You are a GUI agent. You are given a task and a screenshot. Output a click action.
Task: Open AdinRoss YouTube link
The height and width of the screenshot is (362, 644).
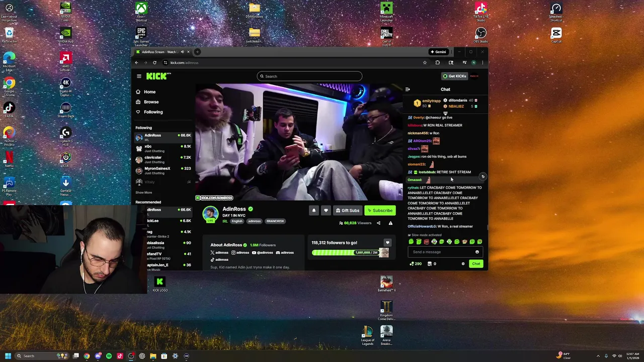click(x=263, y=253)
